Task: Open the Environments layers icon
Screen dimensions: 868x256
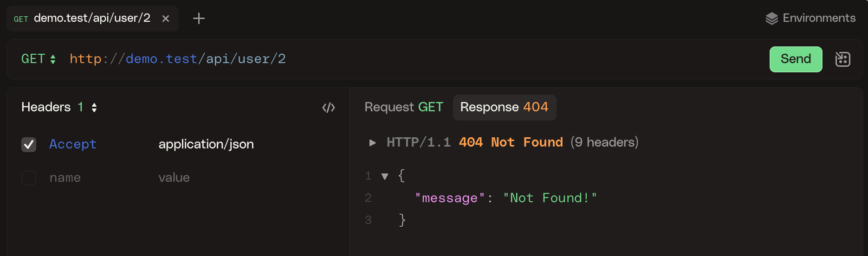Action: point(771,19)
